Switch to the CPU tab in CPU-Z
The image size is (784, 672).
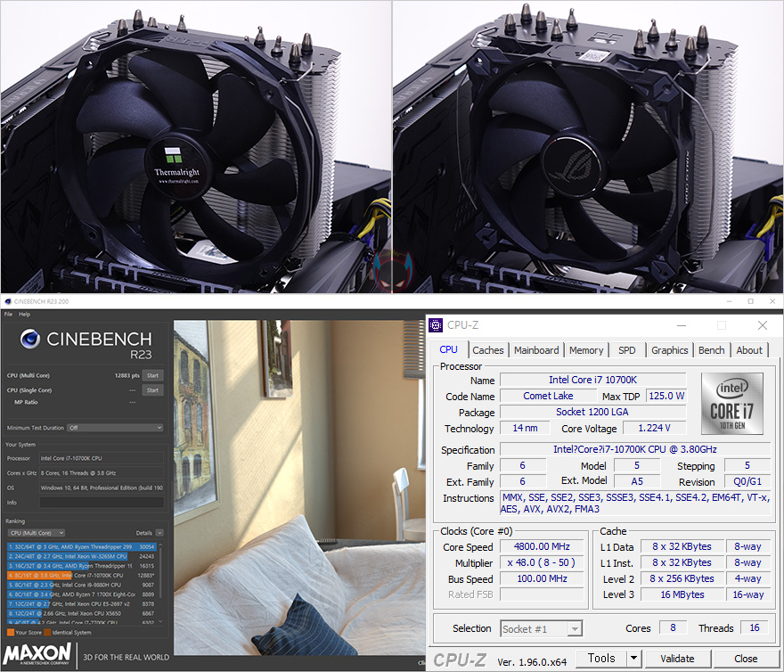(x=448, y=349)
